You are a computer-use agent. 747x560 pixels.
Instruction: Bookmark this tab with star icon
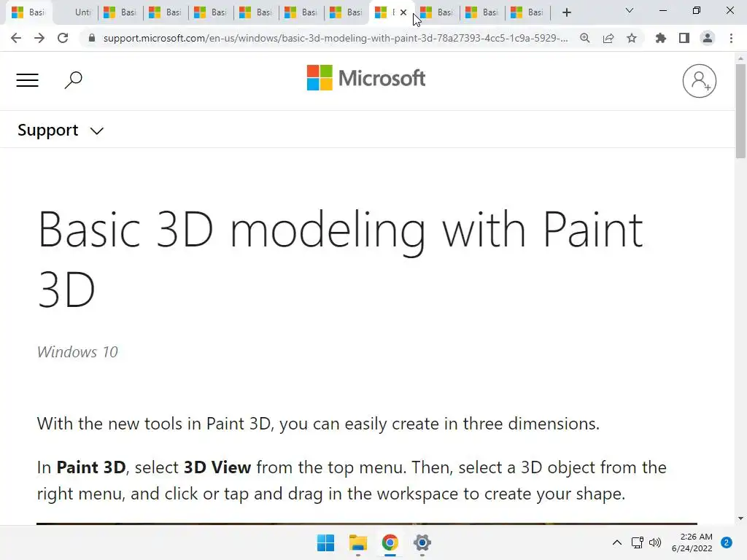tap(632, 38)
